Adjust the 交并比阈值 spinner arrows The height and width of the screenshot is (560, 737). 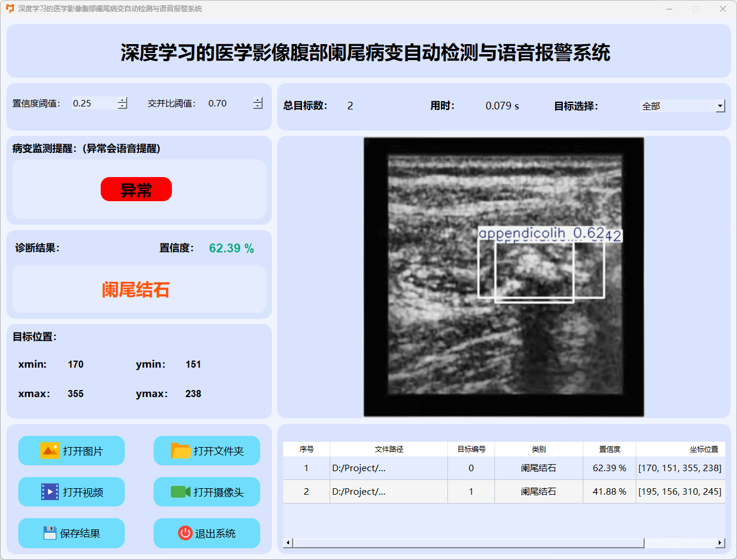coord(258,103)
